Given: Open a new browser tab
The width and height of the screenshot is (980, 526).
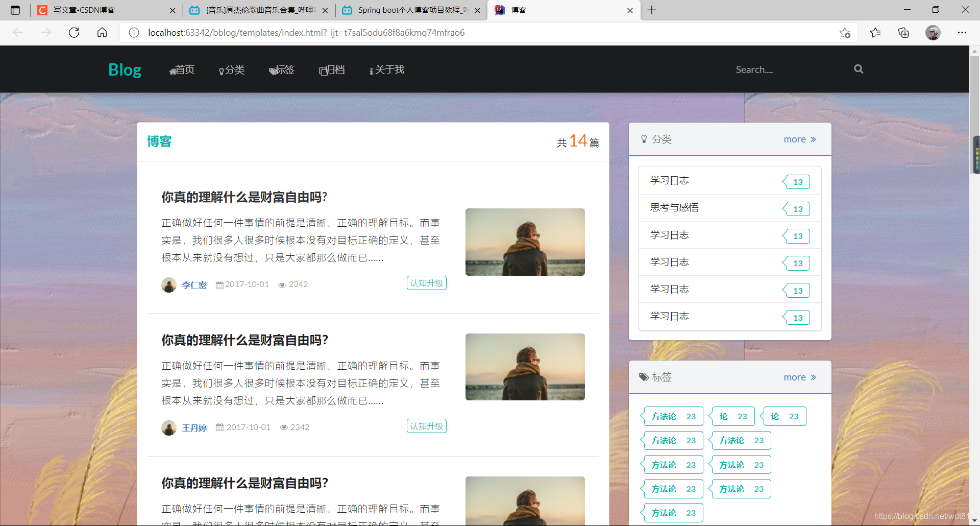Looking at the screenshot, I should tap(652, 10).
